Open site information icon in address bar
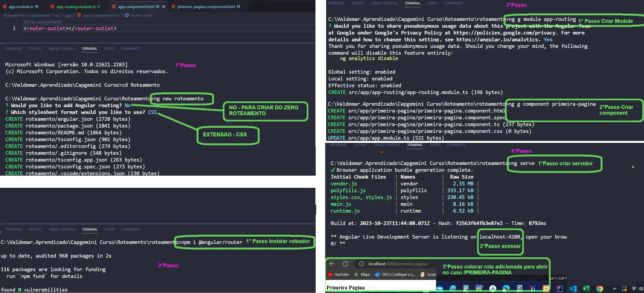 coord(362,264)
